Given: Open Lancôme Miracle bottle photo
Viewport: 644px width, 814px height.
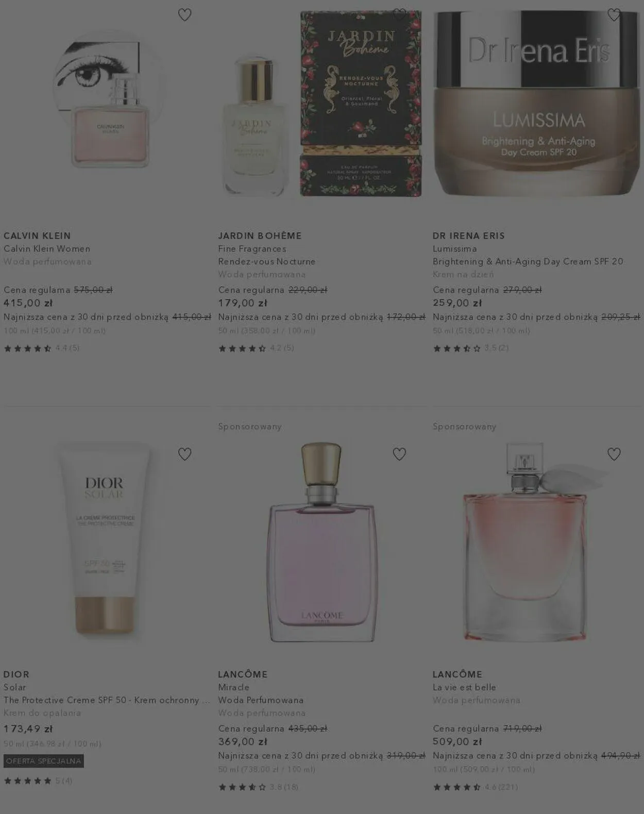Looking at the screenshot, I should (321, 542).
